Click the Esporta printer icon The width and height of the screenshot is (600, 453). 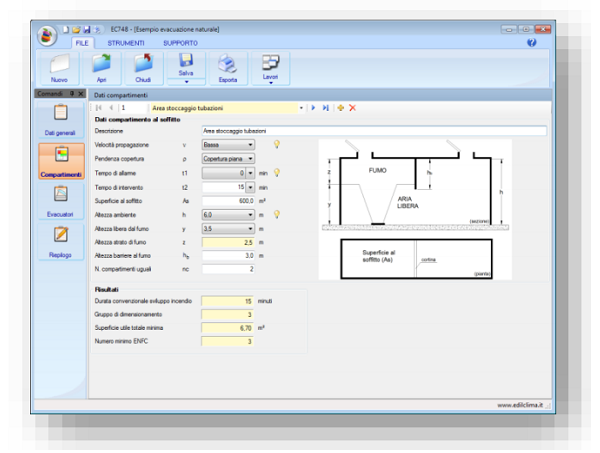[227, 65]
